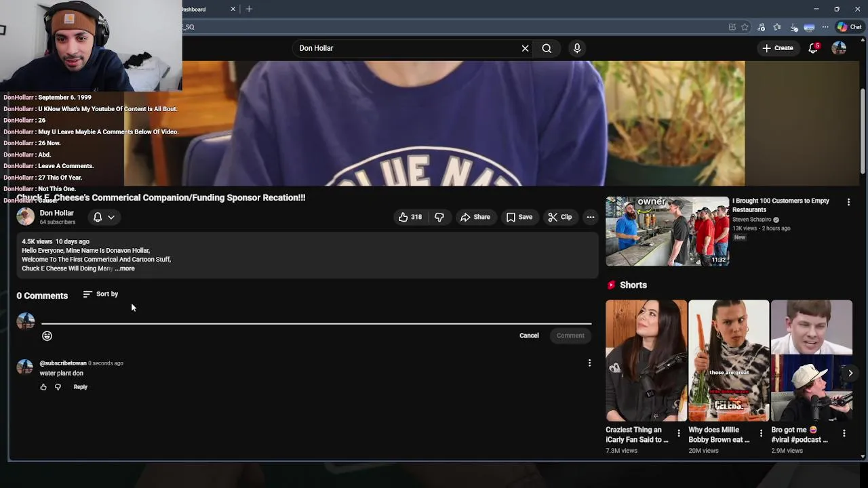Expand description with ...more
Viewport: 868px width, 488px height.
coord(125,268)
